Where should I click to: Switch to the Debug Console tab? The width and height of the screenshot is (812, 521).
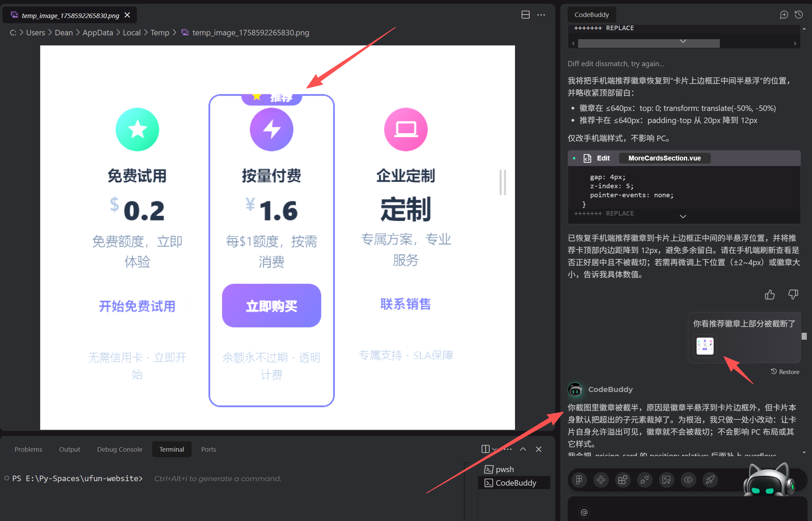coord(120,449)
